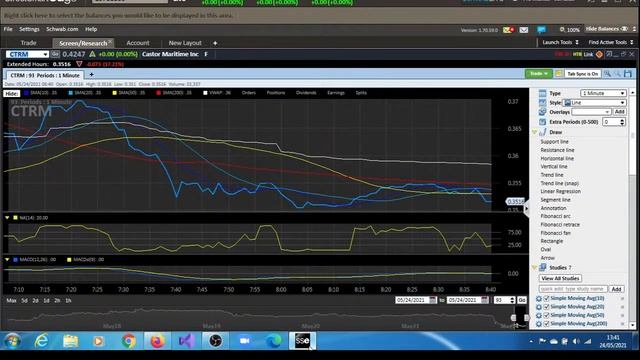Uncheck the Simple Moving Avg(20) study
Image resolution: width=640 pixels, height=360 pixels.
[x=547, y=307]
